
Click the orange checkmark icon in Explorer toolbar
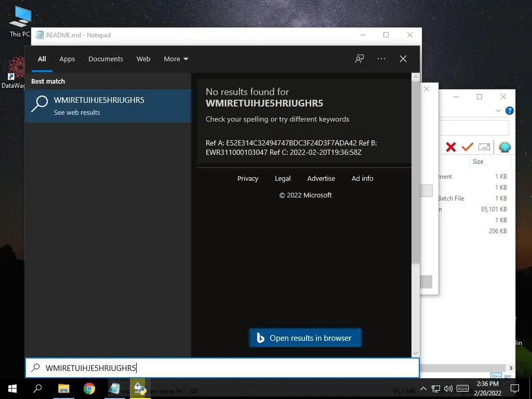coord(467,147)
